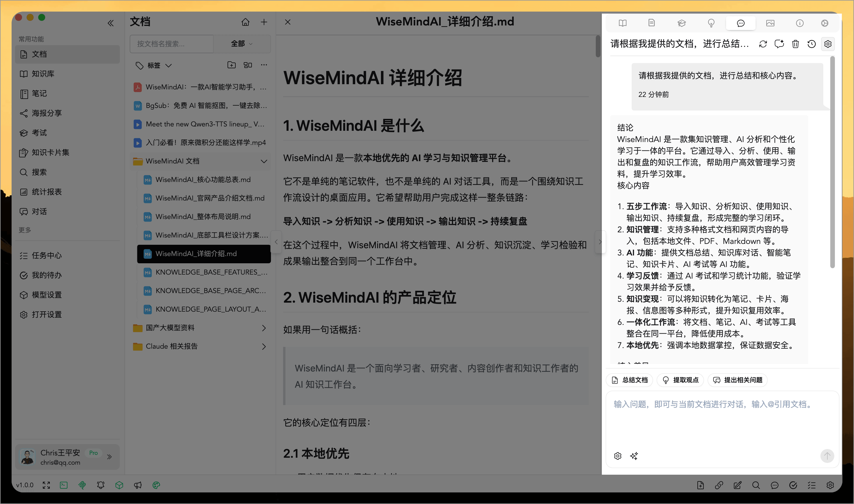Switch to the graduation-cap exam tab
This screenshot has height=504, width=854.
682,23
